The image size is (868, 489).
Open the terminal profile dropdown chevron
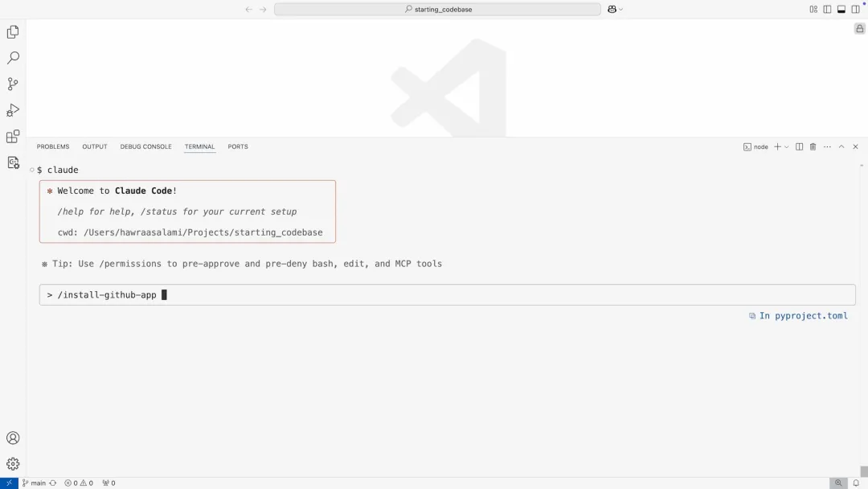click(x=786, y=146)
